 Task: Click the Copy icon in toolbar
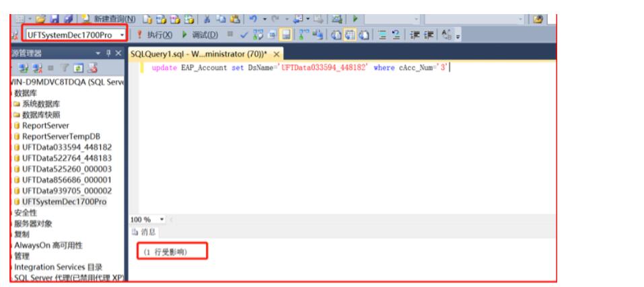221,19
